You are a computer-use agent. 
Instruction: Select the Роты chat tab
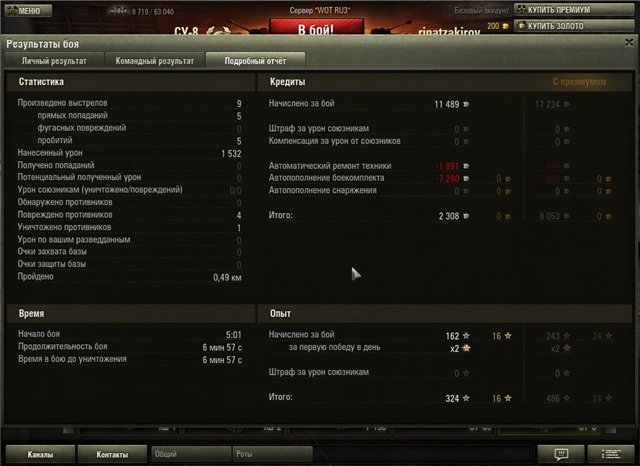tap(272, 454)
